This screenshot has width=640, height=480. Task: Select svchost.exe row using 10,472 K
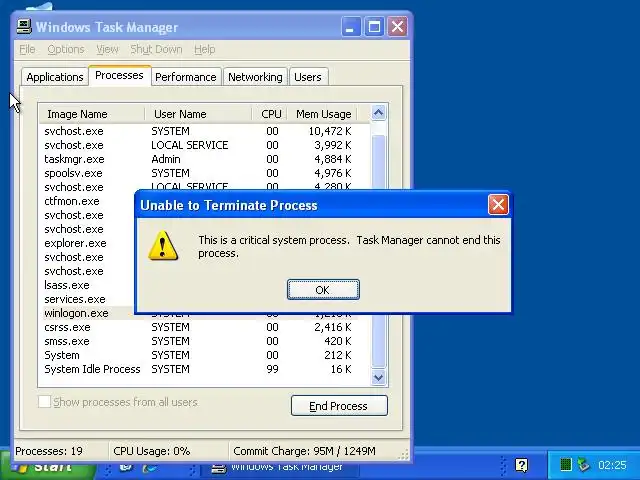[x=198, y=131]
